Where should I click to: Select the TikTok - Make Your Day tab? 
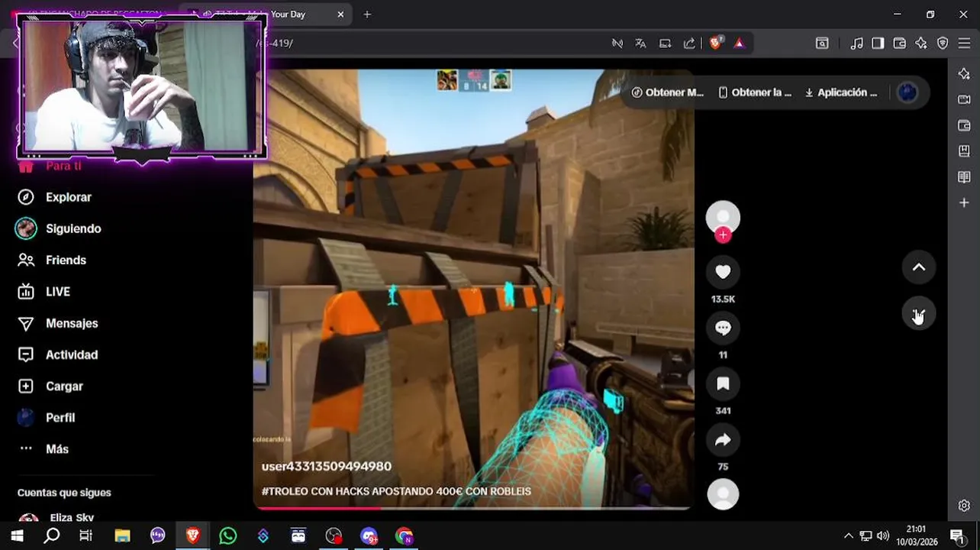tap(267, 14)
